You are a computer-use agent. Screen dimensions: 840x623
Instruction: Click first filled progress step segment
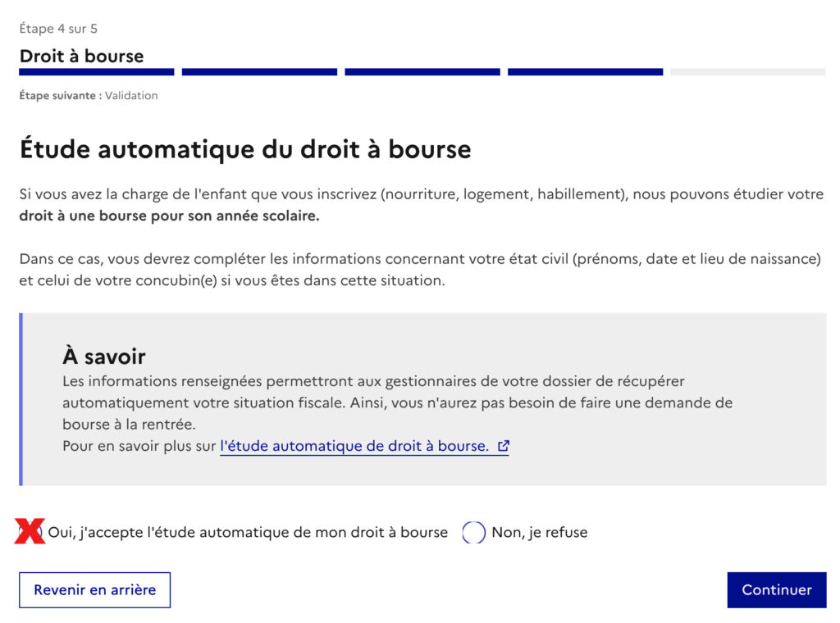coord(97,71)
